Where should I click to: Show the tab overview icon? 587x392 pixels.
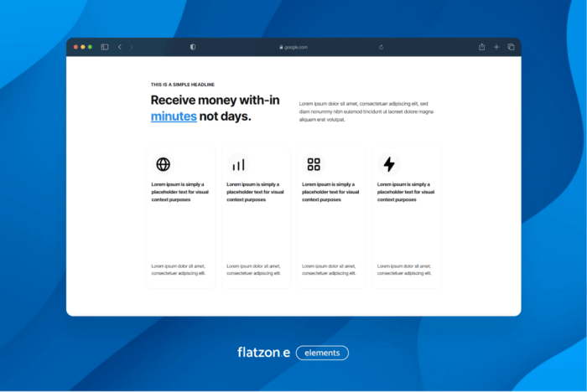(511, 47)
